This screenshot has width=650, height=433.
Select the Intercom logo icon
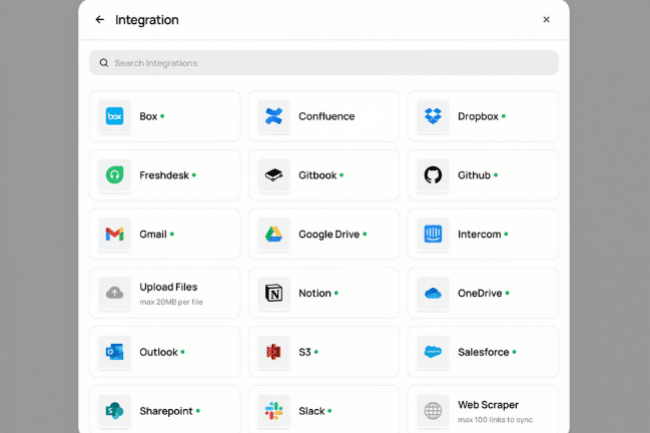click(x=433, y=234)
